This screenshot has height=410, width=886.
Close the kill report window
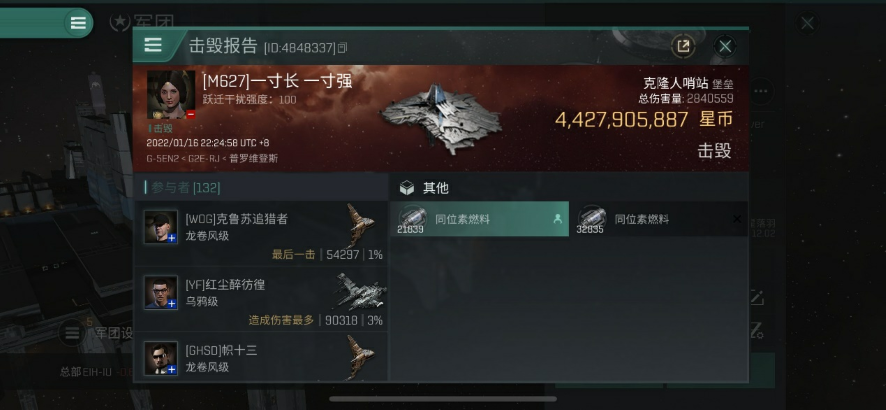(x=725, y=46)
